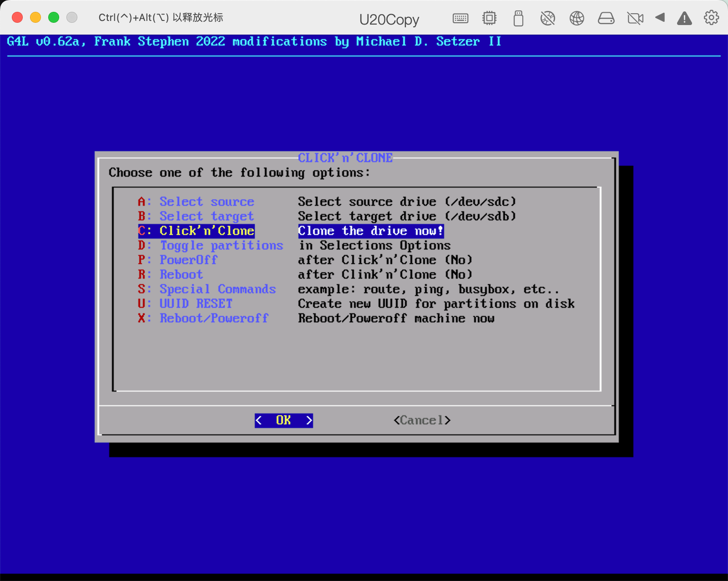Click the keyboard icon in the VM toolbar
Image resolution: width=728 pixels, height=581 pixels.
(x=460, y=18)
